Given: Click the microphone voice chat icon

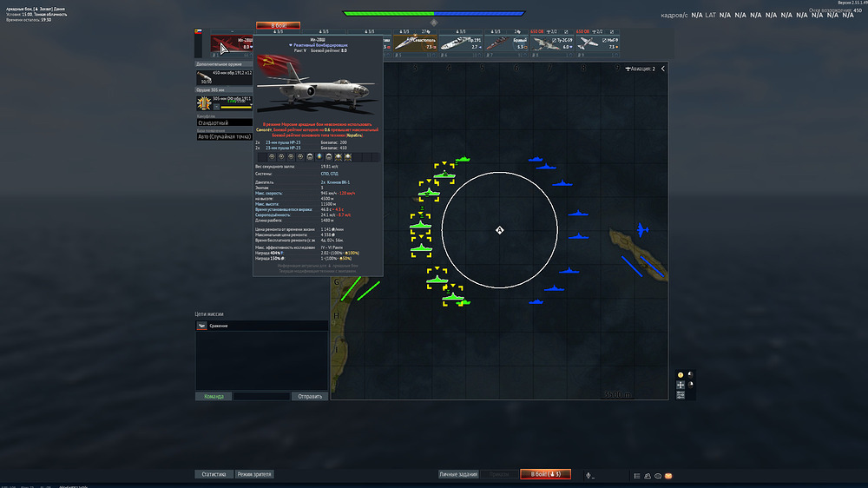Looking at the screenshot, I should pyautogui.click(x=589, y=475).
